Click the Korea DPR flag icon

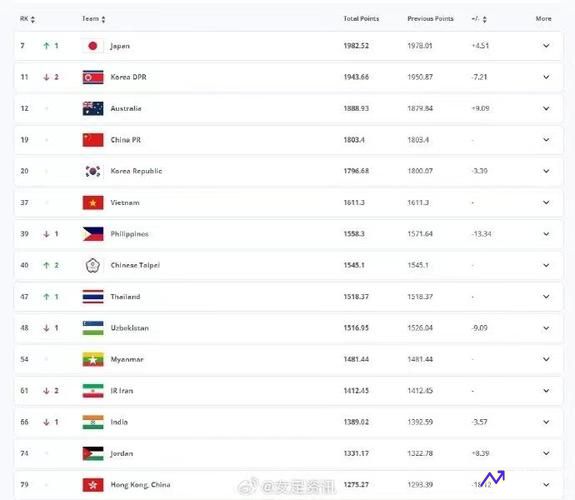pos(93,77)
